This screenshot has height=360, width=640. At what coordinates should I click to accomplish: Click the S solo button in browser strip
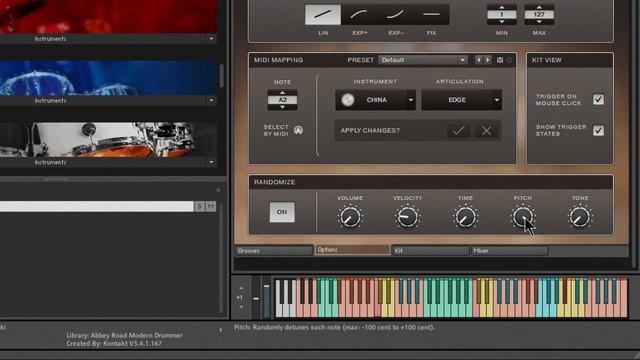click(x=199, y=207)
